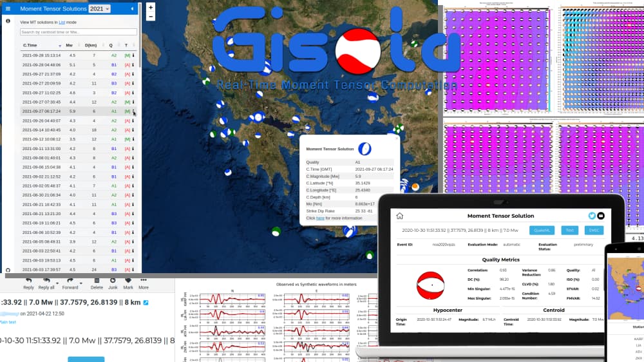Click the red beachball in Quality Metrics

tap(430, 285)
